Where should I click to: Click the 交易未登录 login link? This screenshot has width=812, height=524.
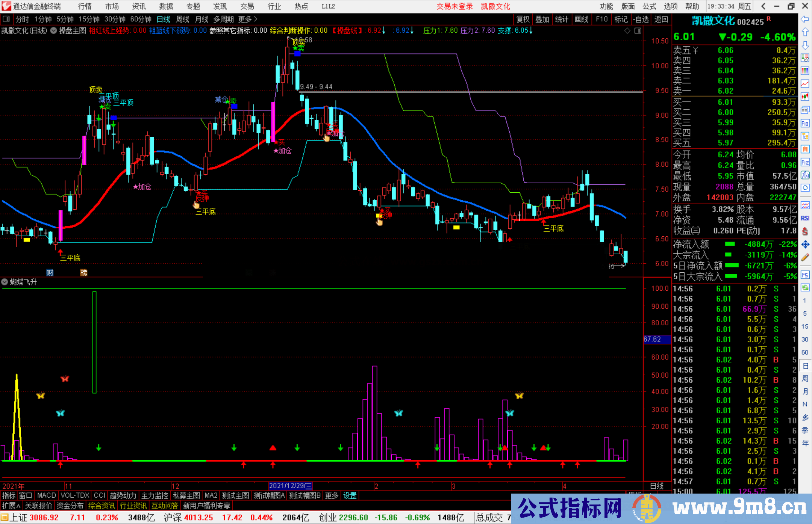(454, 6)
